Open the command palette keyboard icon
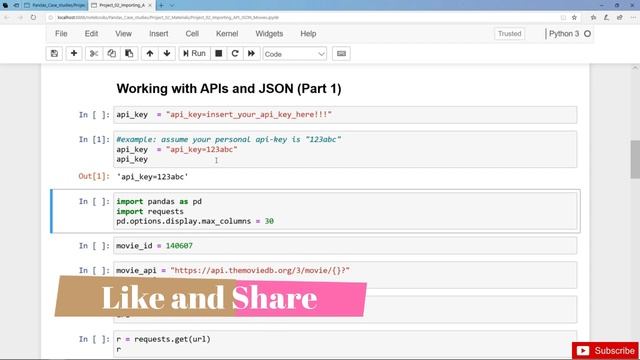Screen dimensions: 640x360 (341, 53)
